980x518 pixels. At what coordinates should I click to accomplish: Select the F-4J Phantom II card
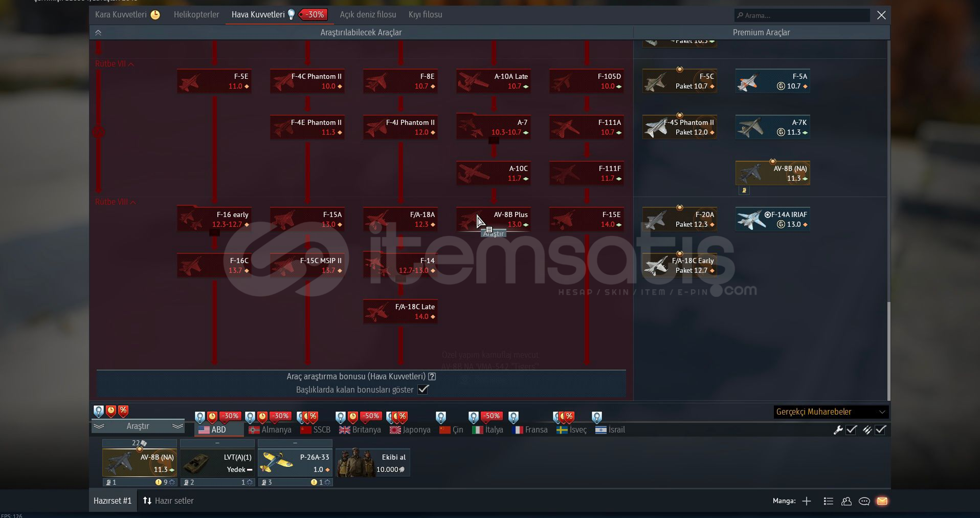(400, 127)
